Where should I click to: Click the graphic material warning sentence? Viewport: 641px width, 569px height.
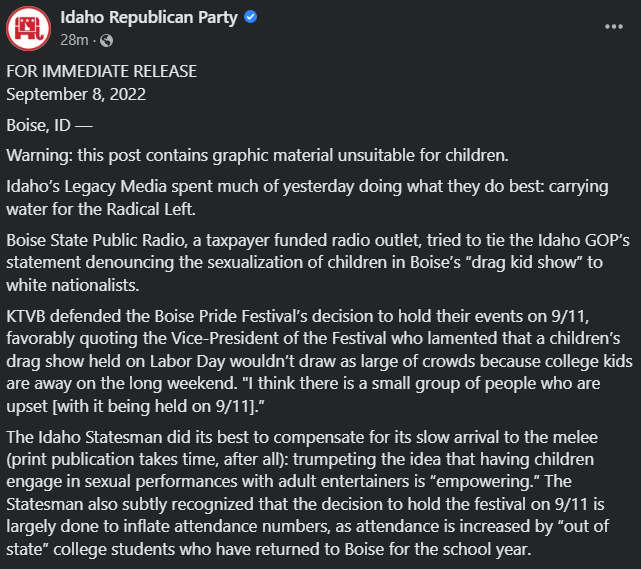click(x=258, y=156)
